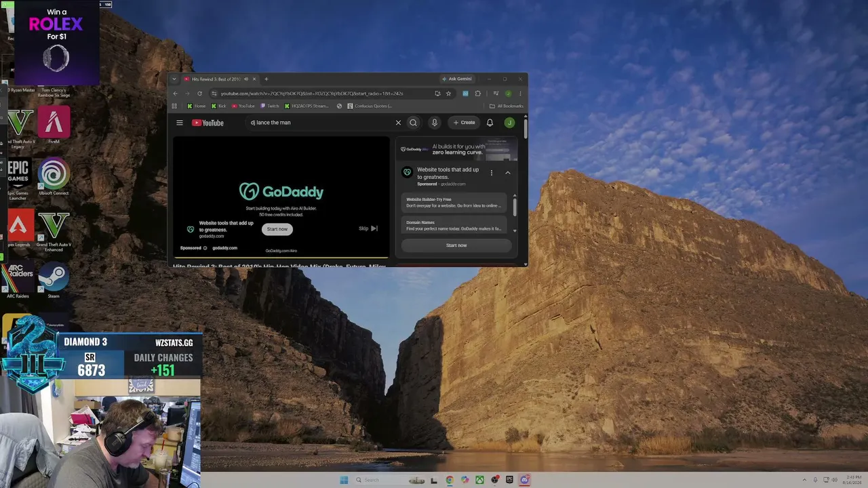Clear the YouTube search box text
This screenshot has height=488, width=868.
pyautogui.click(x=398, y=123)
